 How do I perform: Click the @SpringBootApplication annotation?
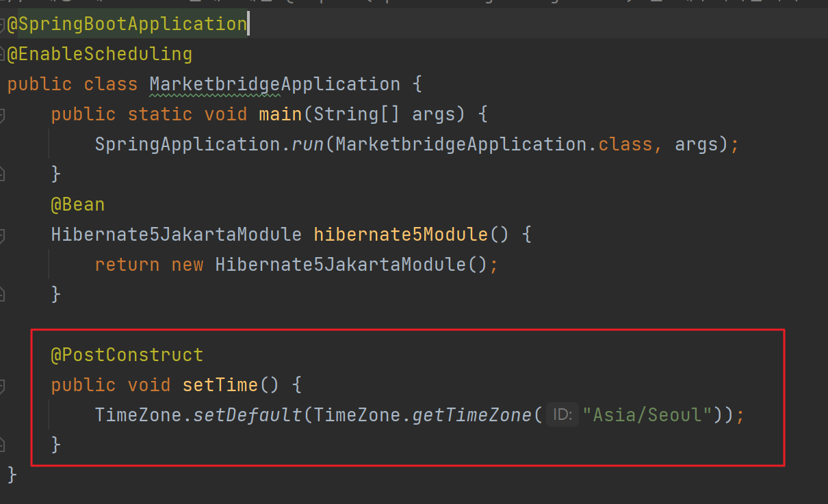point(127,24)
